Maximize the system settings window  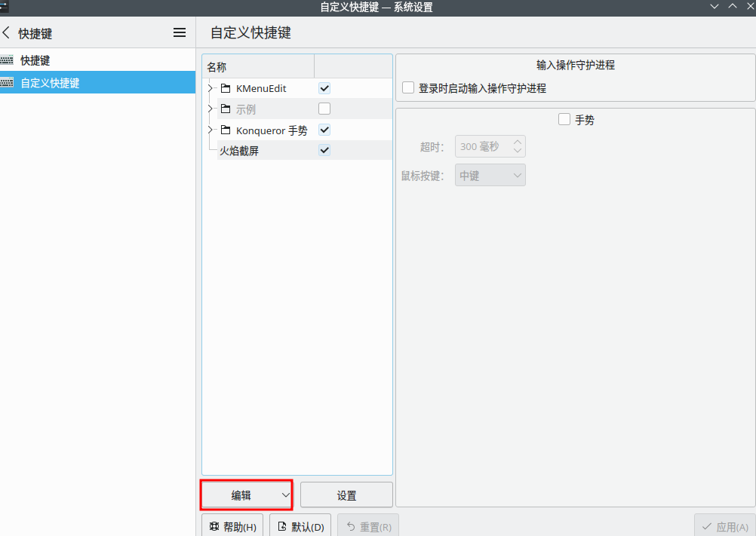[x=733, y=6]
